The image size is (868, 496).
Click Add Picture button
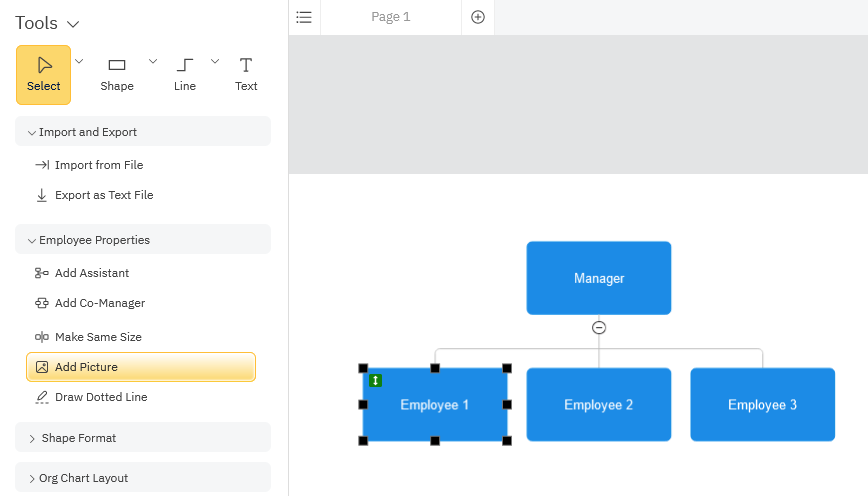point(140,367)
